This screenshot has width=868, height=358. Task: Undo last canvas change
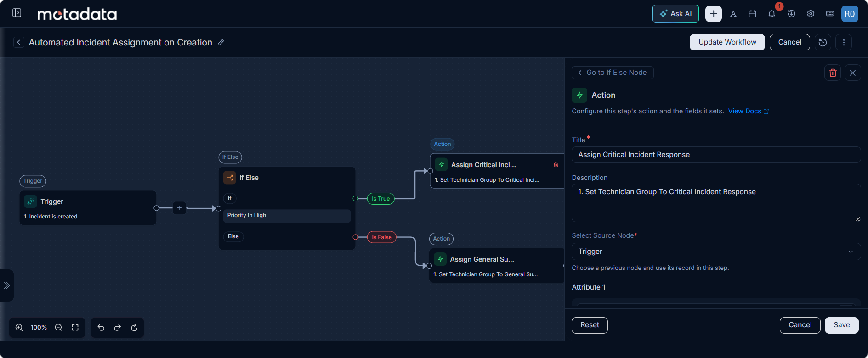tap(101, 328)
